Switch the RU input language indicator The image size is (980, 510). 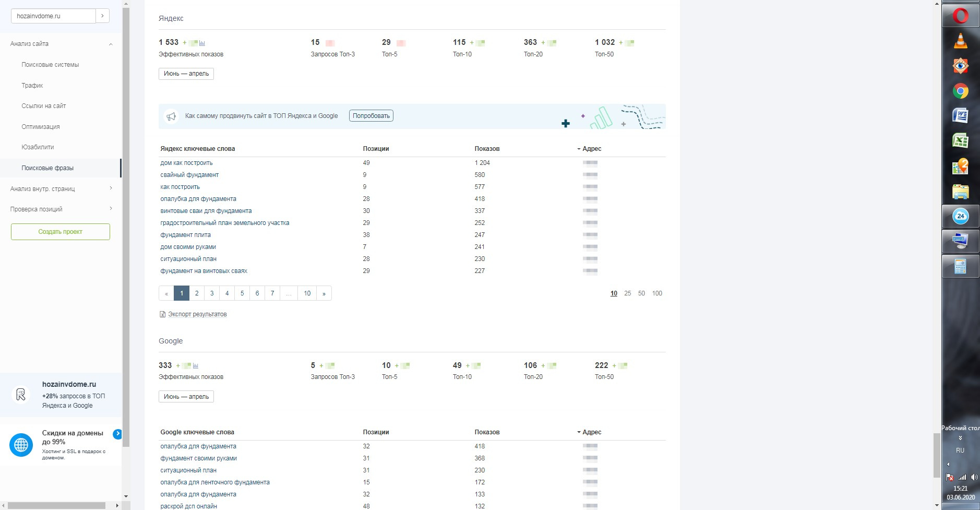960,450
